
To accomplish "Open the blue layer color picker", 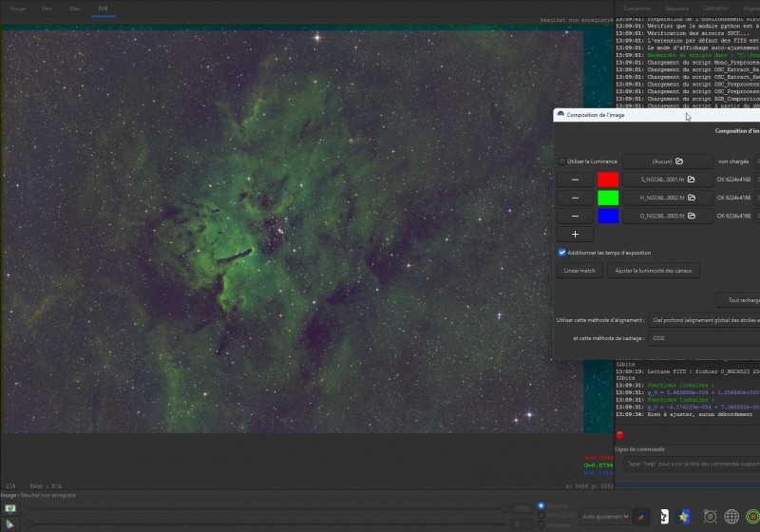I will (x=608, y=216).
